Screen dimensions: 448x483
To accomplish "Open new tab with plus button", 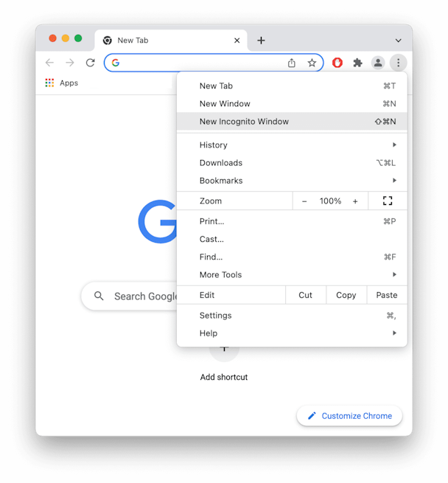I will coord(261,41).
